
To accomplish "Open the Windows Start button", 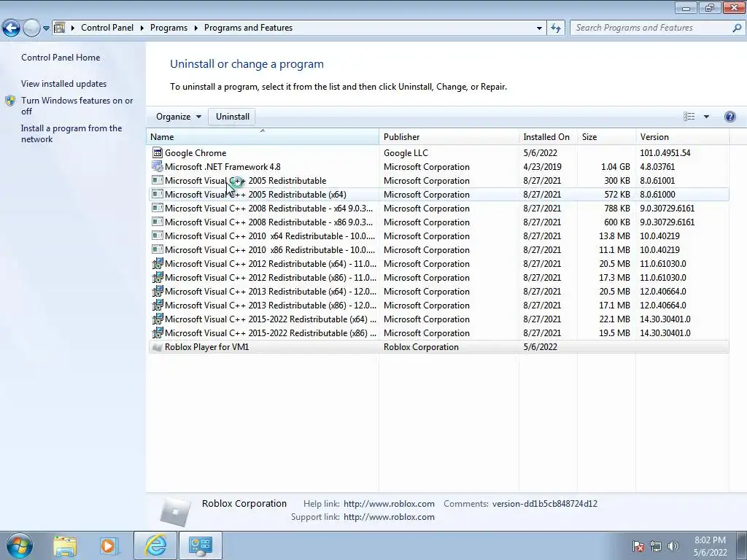I will (20, 545).
